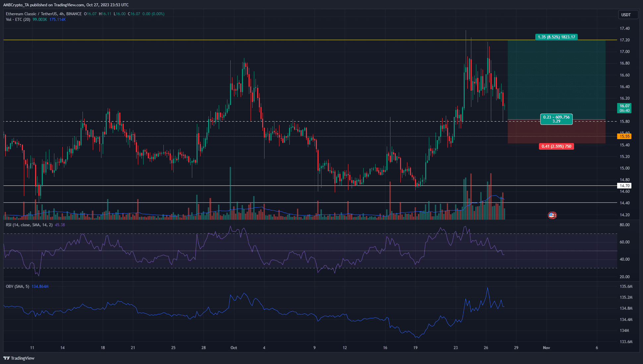Viewport: 643px width, 364px height.
Task: Select the green long position target zone
Action: [x=556, y=80]
